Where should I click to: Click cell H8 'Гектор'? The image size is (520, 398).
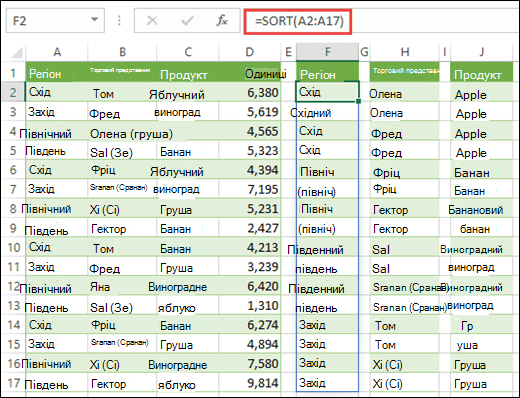tap(405, 208)
